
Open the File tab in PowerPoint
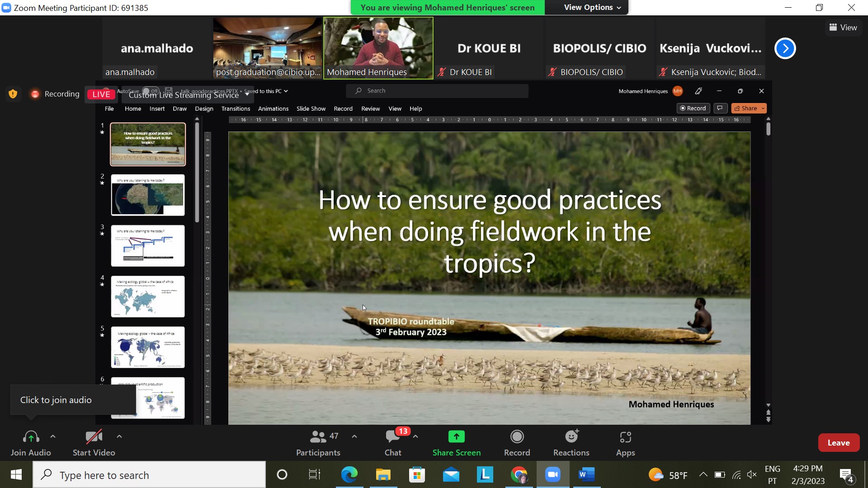tap(109, 109)
